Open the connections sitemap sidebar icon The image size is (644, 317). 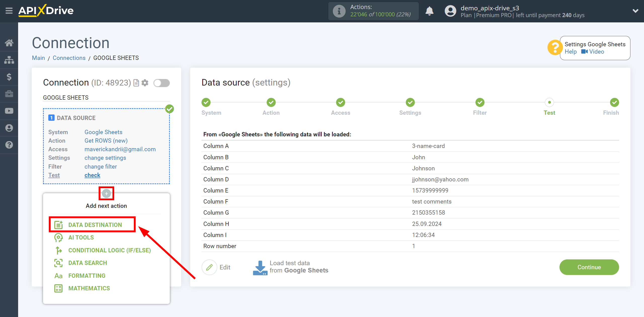[x=9, y=60]
